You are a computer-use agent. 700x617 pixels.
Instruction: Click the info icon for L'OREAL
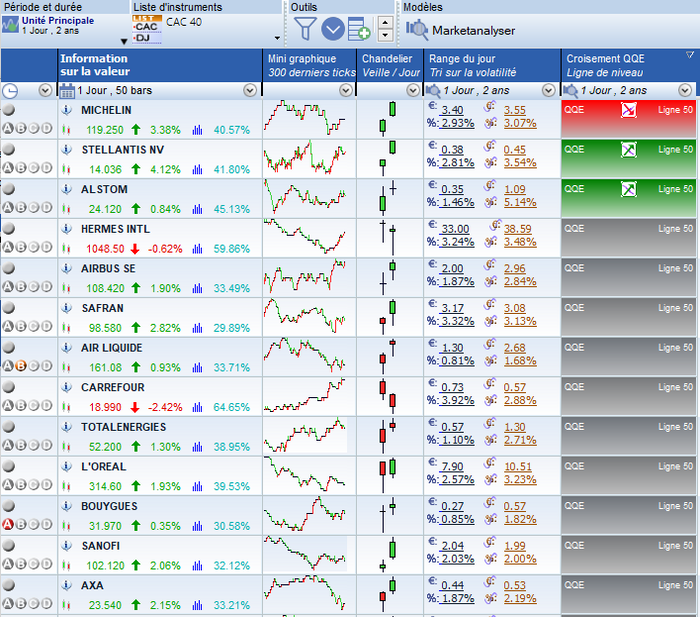click(x=67, y=467)
